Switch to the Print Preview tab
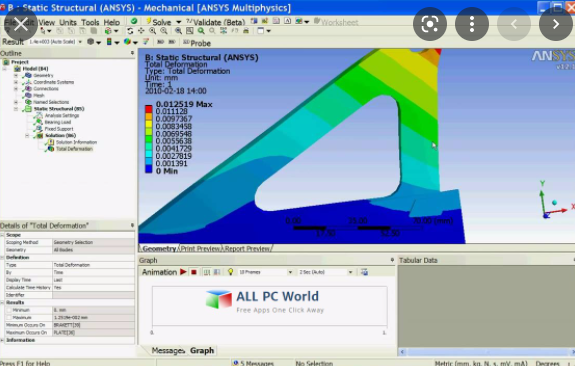575x366 pixels. (x=200, y=248)
